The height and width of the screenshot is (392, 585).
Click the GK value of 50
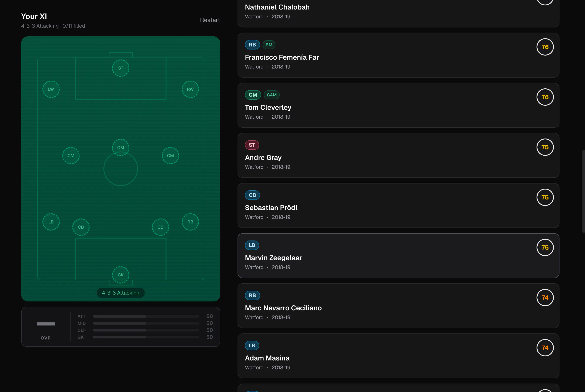pos(209,337)
